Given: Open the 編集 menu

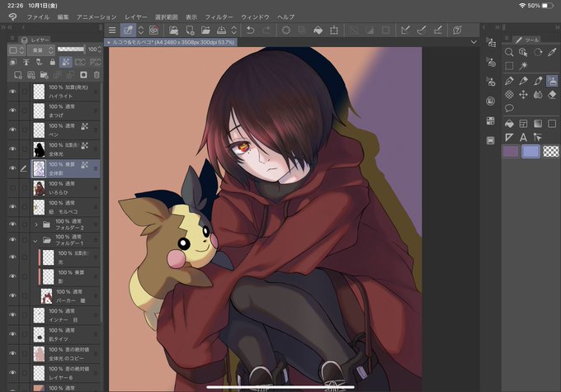Looking at the screenshot, I should tap(63, 17).
